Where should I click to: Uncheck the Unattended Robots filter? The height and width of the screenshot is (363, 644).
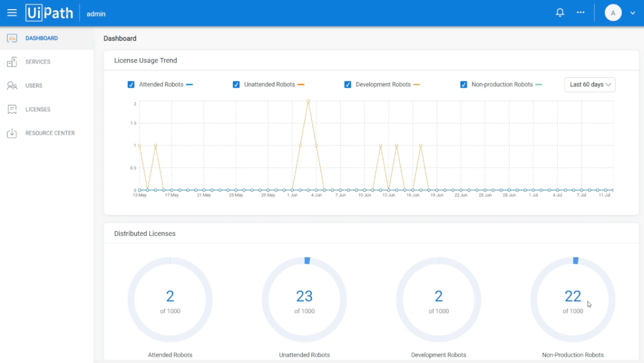click(x=236, y=84)
